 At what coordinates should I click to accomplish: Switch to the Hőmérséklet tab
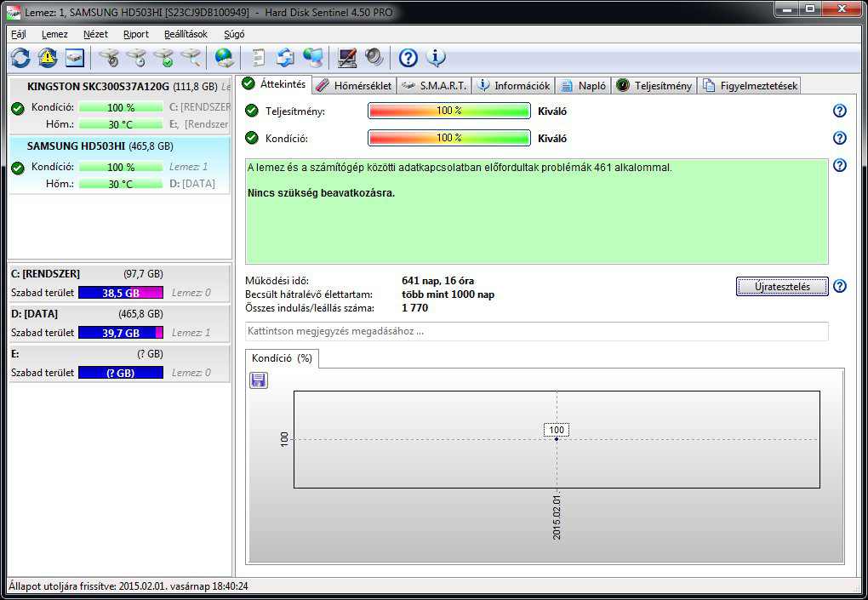354,86
